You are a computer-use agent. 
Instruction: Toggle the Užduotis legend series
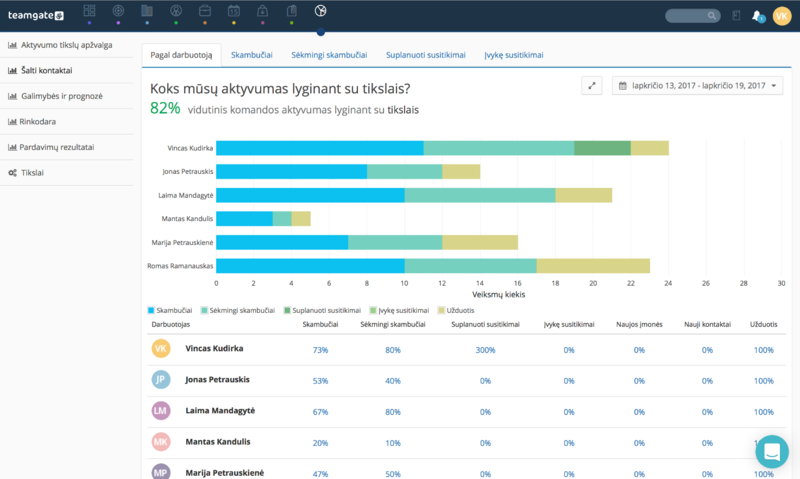[x=456, y=310]
